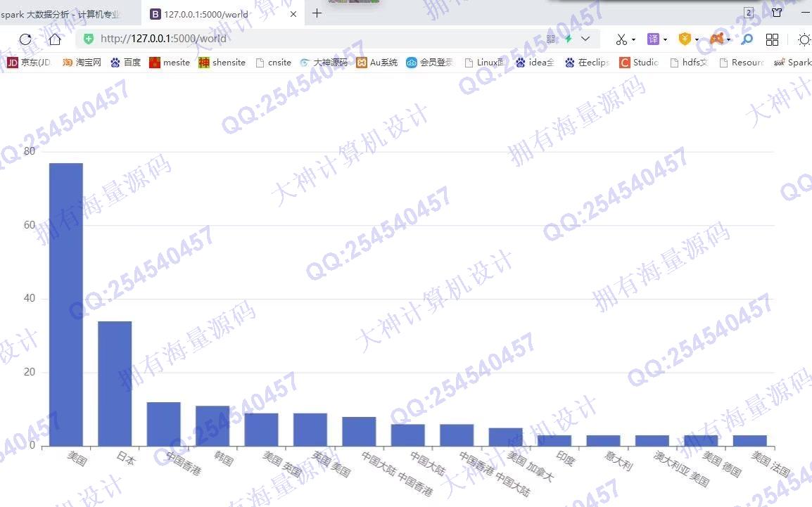Click the 美国 英国 bar
The image size is (812, 507).
coord(261,430)
